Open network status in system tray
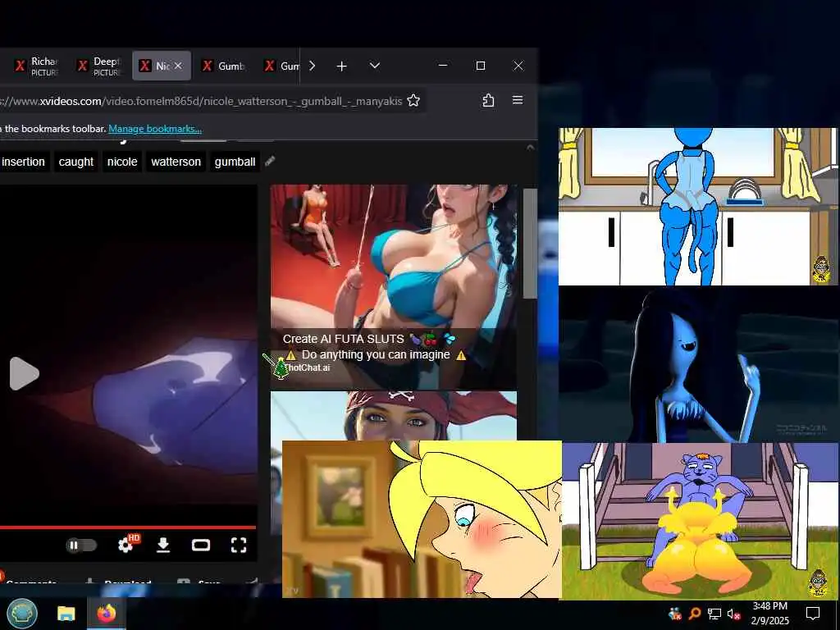The height and width of the screenshot is (630, 840). click(x=714, y=614)
